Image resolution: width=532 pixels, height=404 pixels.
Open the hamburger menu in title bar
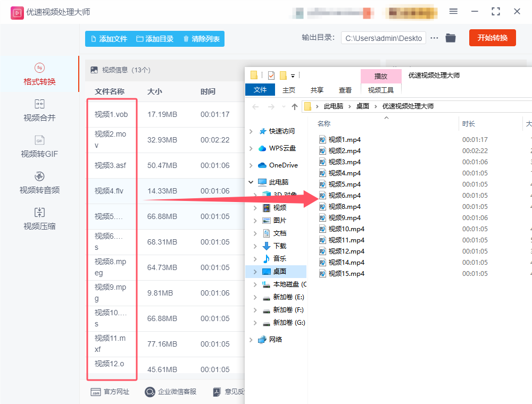(453, 12)
